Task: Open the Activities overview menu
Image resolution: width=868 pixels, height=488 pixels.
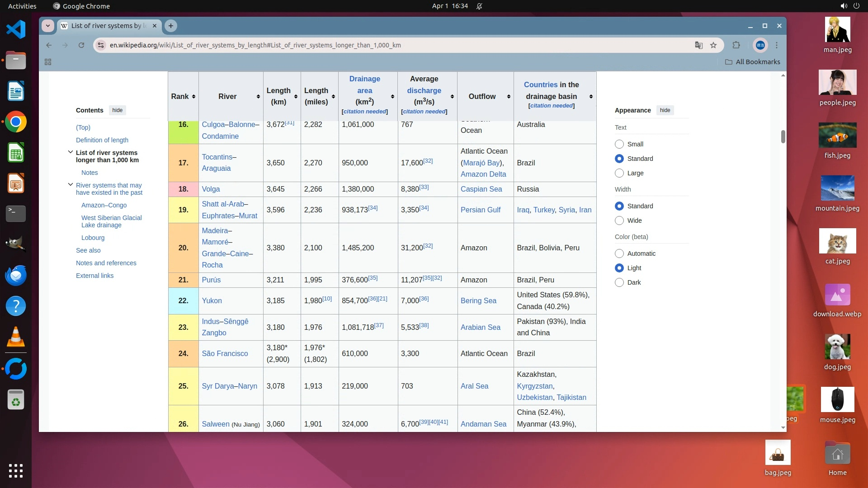Action: point(22,6)
